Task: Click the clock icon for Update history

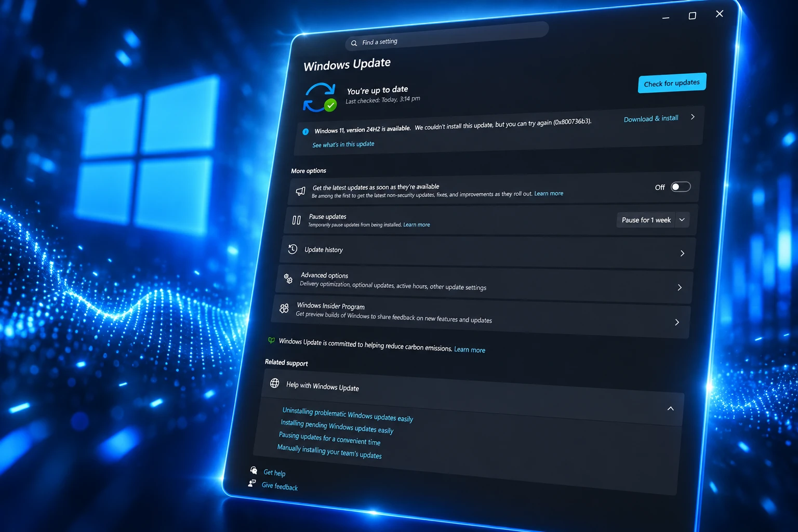Action: click(x=292, y=249)
